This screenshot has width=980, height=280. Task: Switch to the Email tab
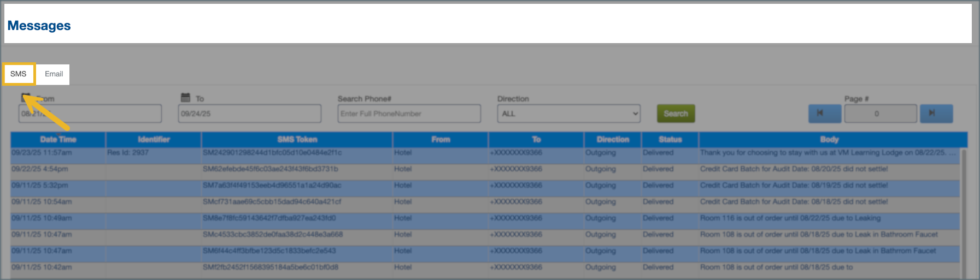54,74
